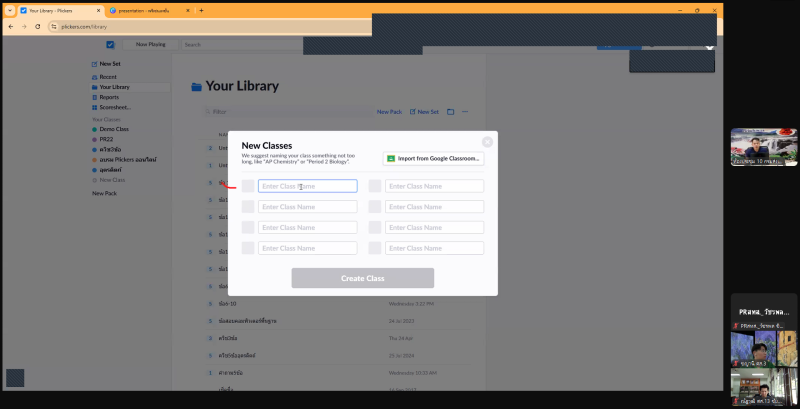Click the 24 Jul 2023 date
The height and width of the screenshot is (409, 800).
(401, 321)
